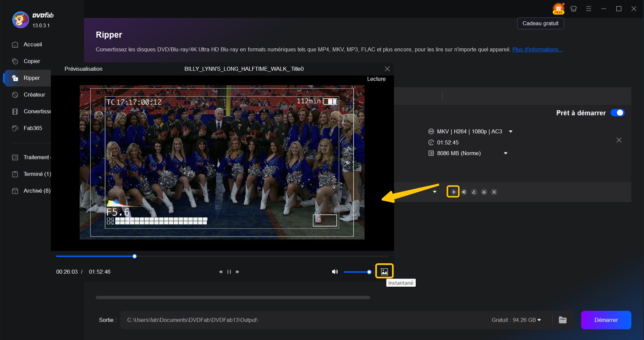Click the Créateur icon in sidebar
This screenshot has width=644, height=340.
tap(15, 95)
